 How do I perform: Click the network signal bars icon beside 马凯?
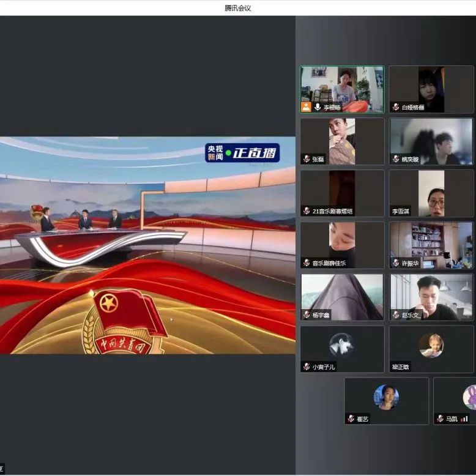pos(464,419)
